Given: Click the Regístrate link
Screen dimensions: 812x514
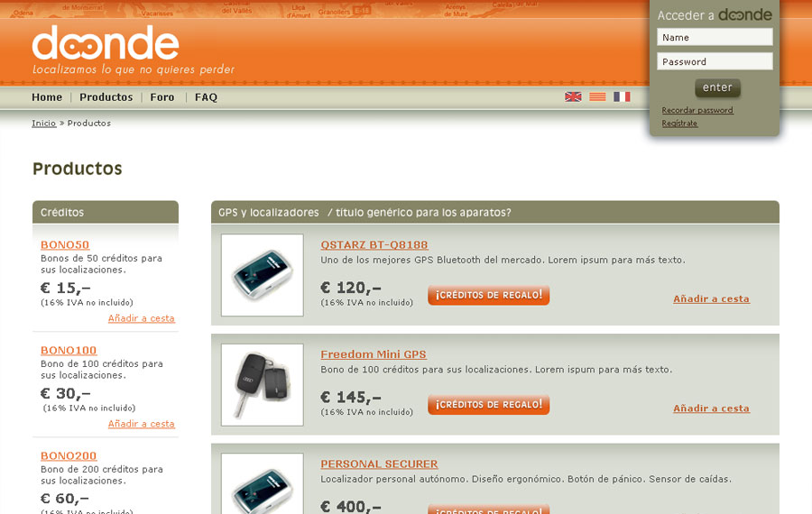Looking at the screenshot, I should point(679,124).
